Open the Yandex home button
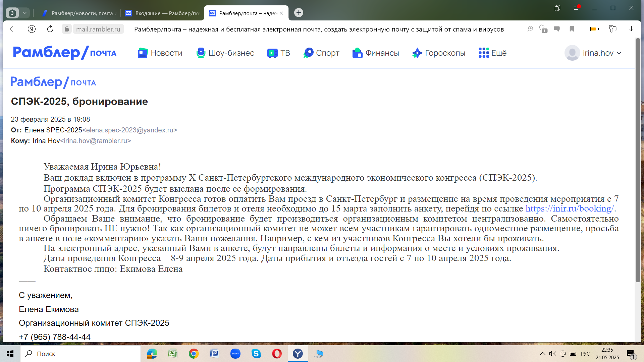 [x=32, y=29]
